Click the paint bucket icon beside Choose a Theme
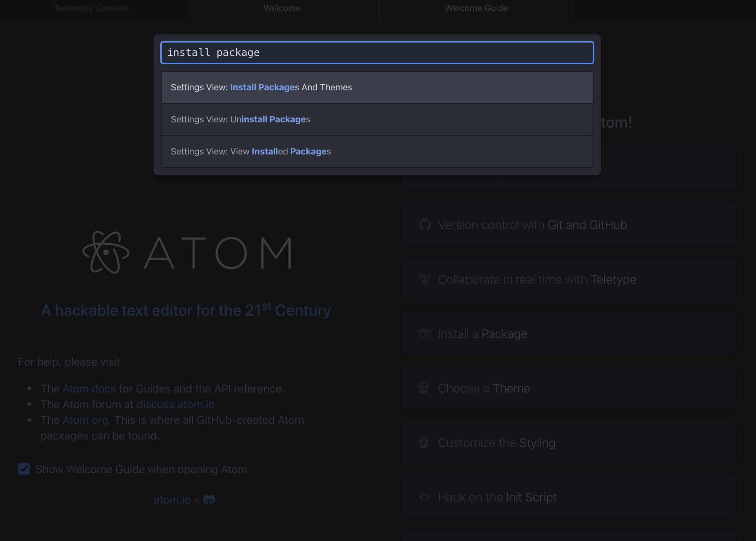This screenshot has height=541, width=756. coord(424,388)
